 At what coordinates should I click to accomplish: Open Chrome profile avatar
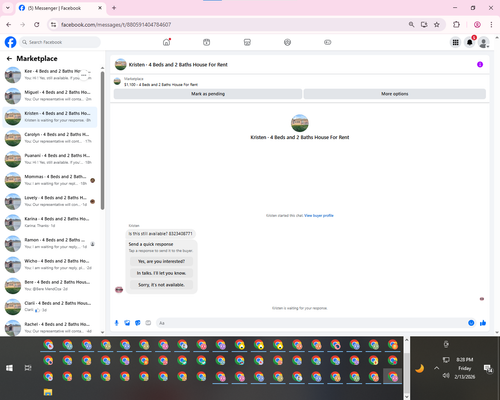click(477, 25)
